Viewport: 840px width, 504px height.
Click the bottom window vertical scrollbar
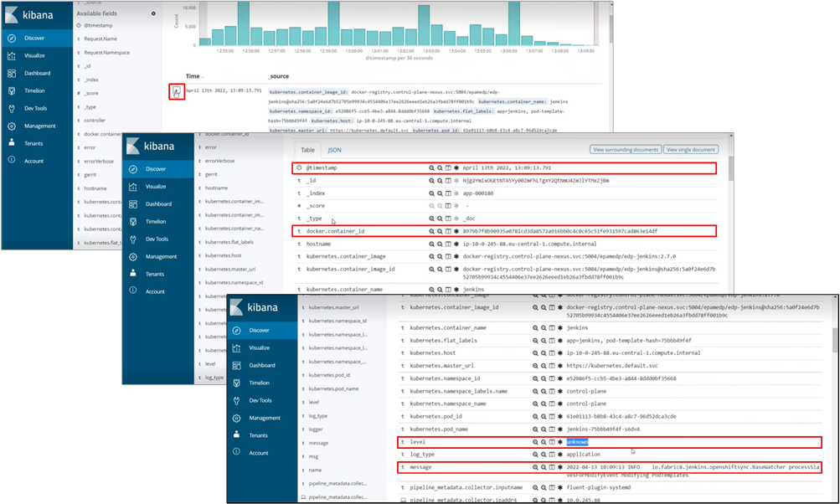click(x=837, y=340)
